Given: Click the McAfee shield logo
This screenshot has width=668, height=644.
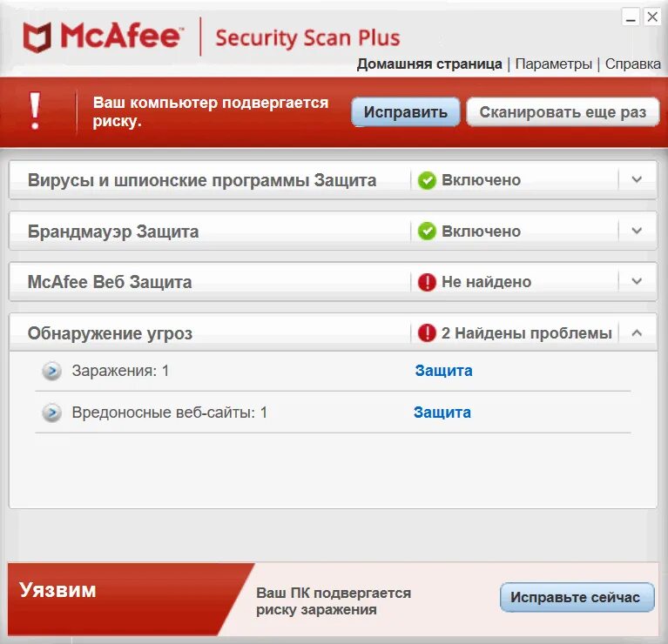Looking at the screenshot, I should 37,37.
